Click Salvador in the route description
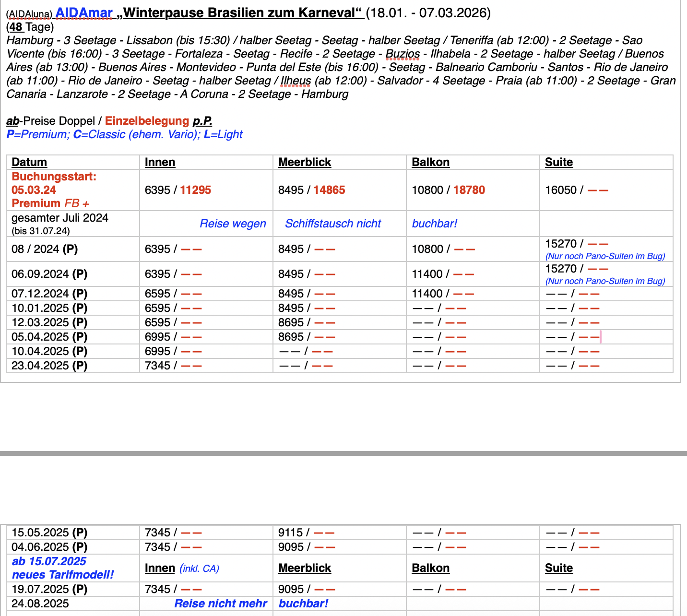Screen dimensions: 687x616 [400, 81]
